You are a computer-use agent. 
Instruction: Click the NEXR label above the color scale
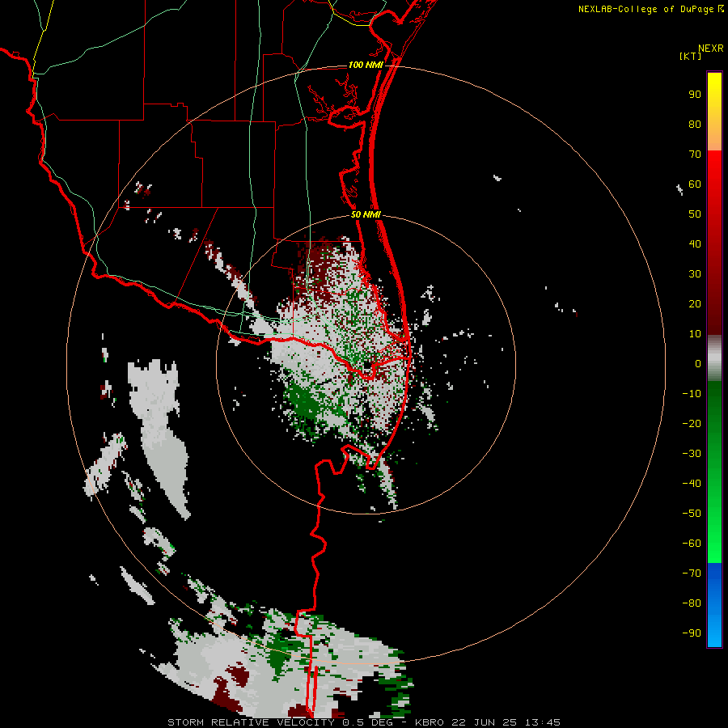tap(711, 49)
